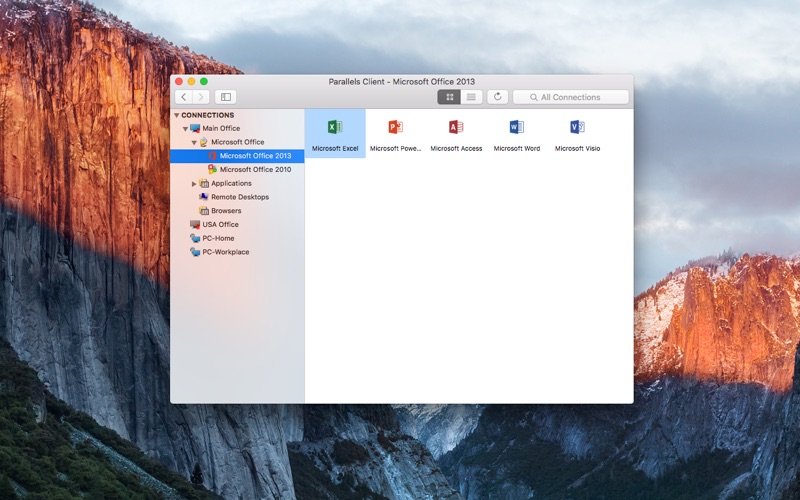
Task: Open the Microsoft Access app icon
Action: [x=456, y=128]
